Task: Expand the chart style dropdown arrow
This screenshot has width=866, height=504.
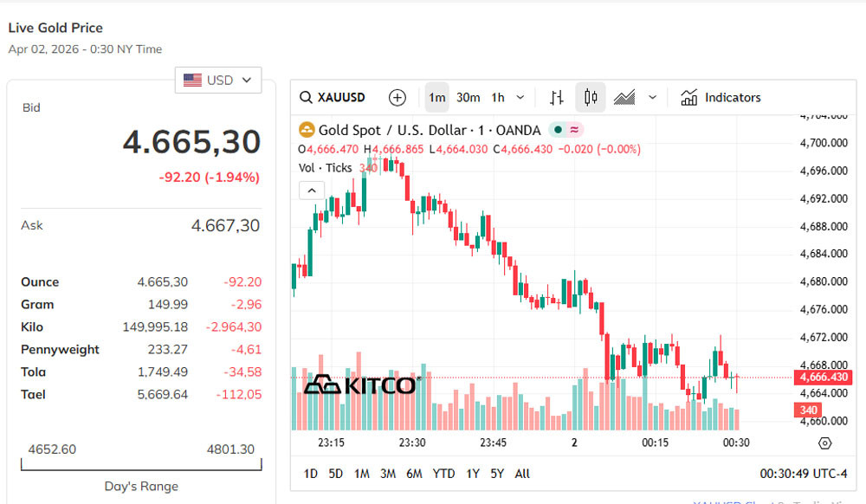Action: point(652,98)
